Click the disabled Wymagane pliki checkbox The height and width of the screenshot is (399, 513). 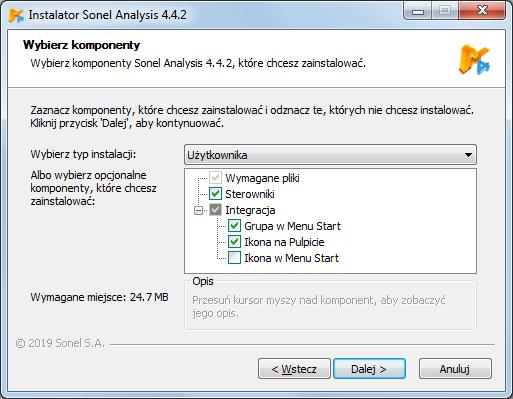click(x=215, y=177)
